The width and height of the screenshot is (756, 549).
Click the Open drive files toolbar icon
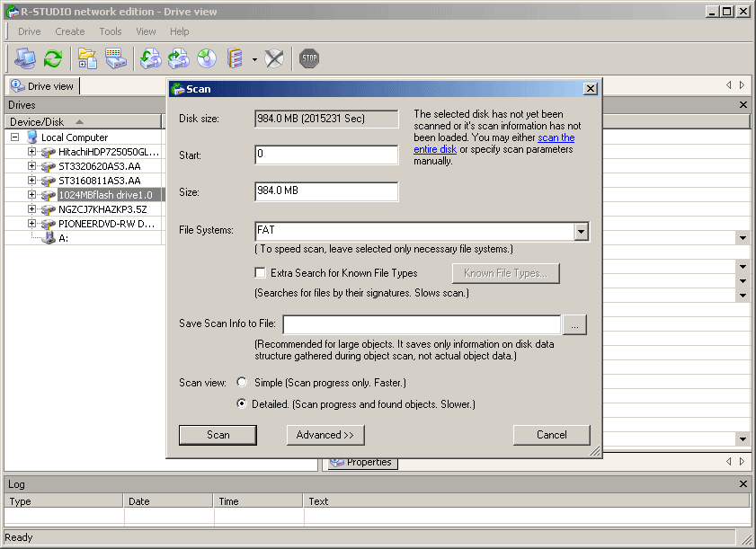click(x=87, y=58)
